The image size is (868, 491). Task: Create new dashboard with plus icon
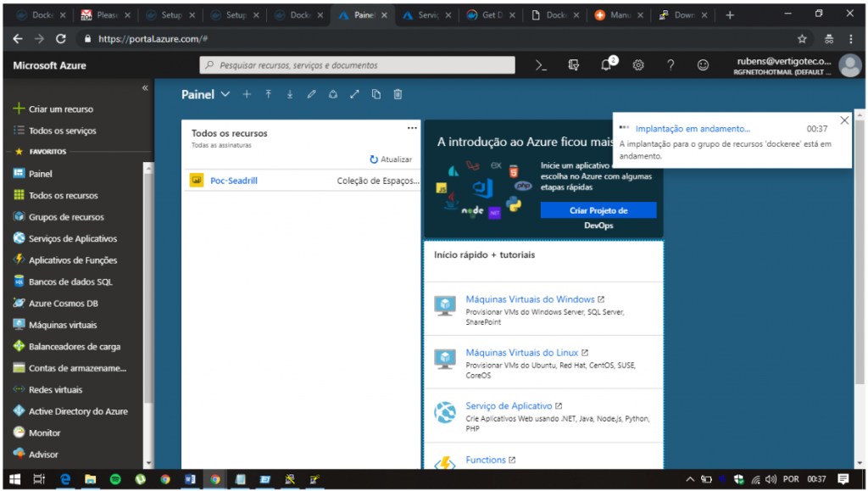coord(247,95)
